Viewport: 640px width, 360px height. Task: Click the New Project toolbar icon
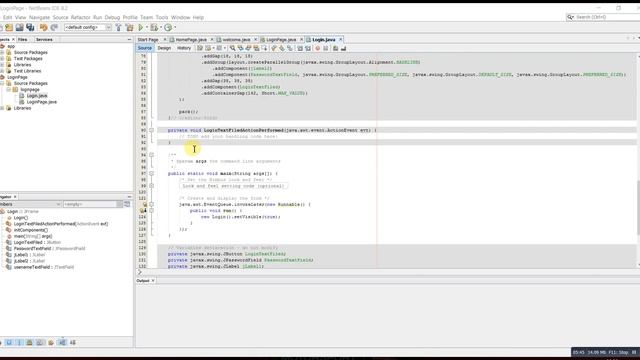tap(9, 27)
